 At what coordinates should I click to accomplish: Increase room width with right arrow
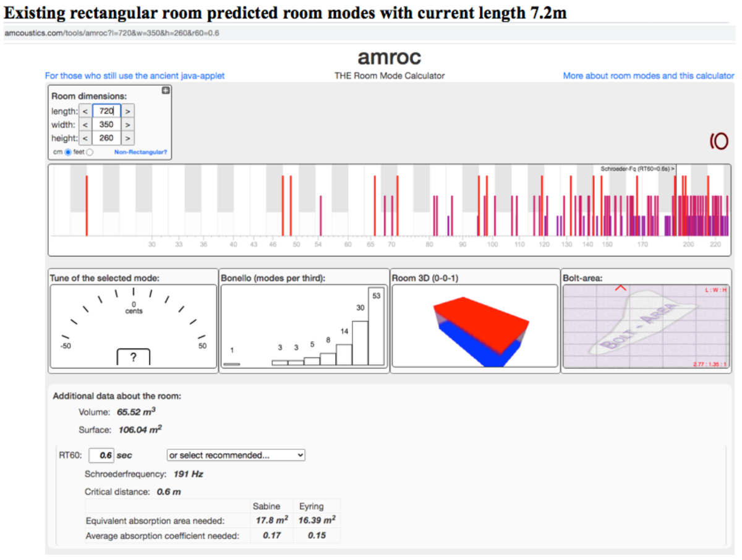[127, 125]
